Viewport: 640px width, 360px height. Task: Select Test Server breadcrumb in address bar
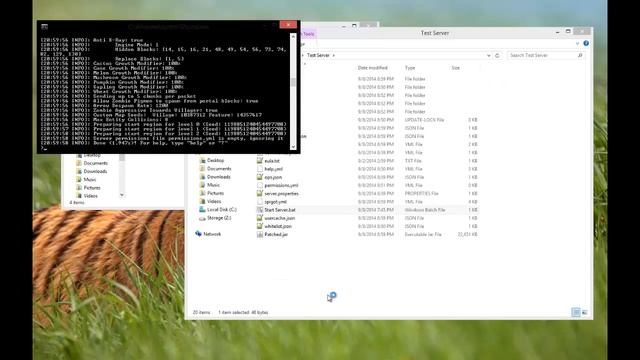[x=318, y=55]
